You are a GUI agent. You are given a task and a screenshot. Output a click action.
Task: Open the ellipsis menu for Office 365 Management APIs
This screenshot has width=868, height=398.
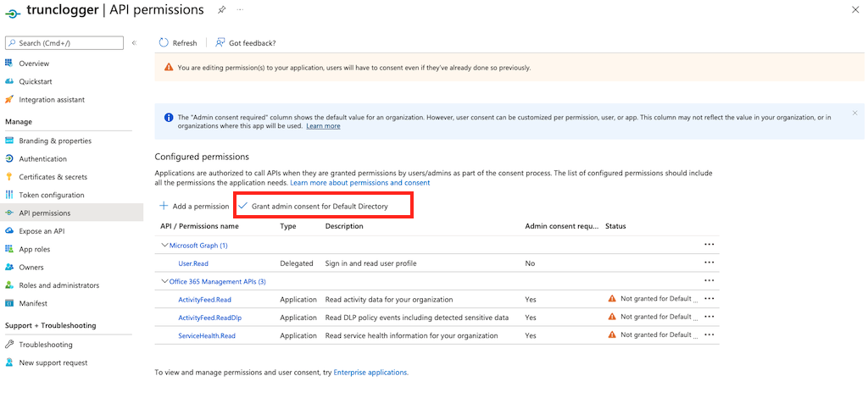coord(709,280)
